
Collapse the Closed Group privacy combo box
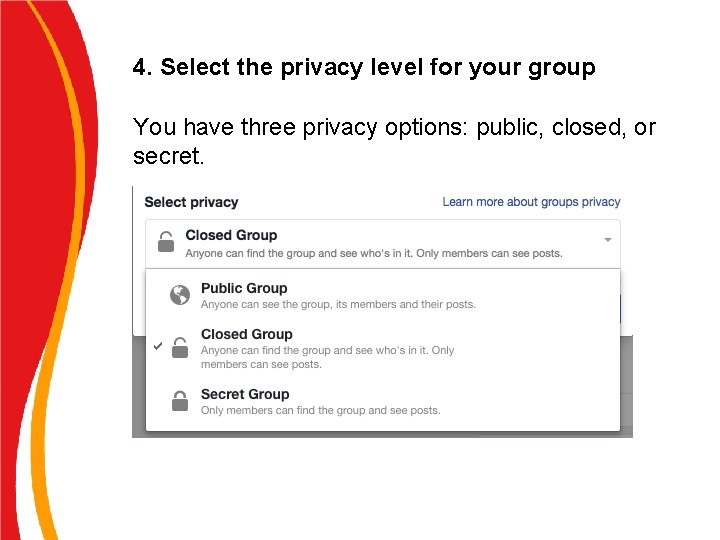coord(382,243)
